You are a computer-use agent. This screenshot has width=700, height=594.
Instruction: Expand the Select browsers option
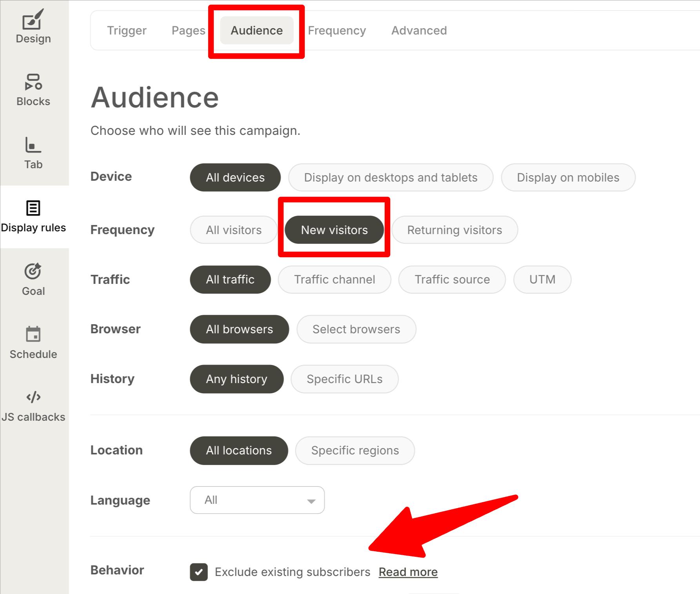pyautogui.click(x=356, y=329)
